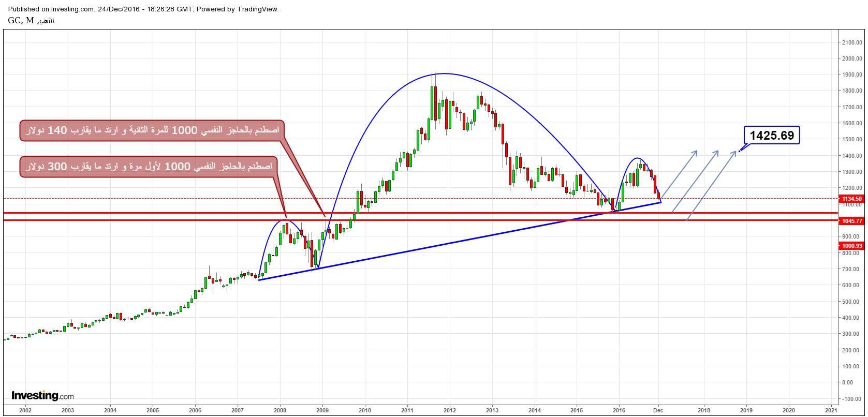
Task: Click the 500.00 price axis label
Action: click(851, 302)
